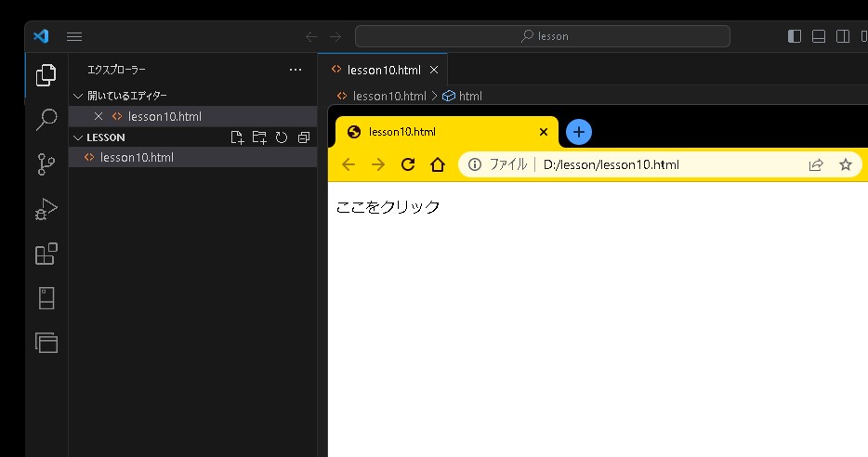Collapse the 開いているエディター section
This screenshot has height=457, width=868.
[x=78, y=96]
